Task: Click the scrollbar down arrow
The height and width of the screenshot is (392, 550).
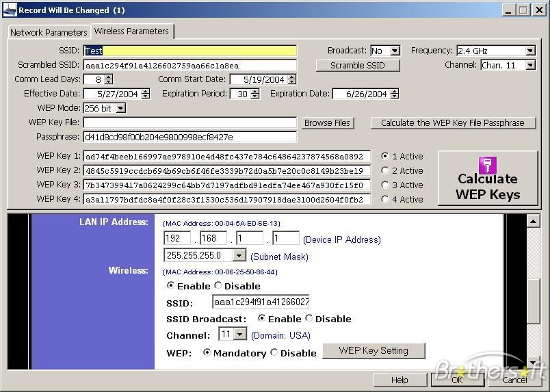Action: [533, 363]
